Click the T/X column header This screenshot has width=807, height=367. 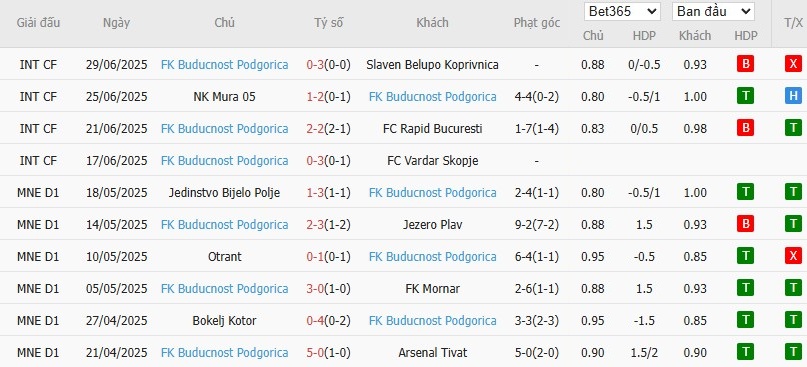pyautogui.click(x=793, y=23)
